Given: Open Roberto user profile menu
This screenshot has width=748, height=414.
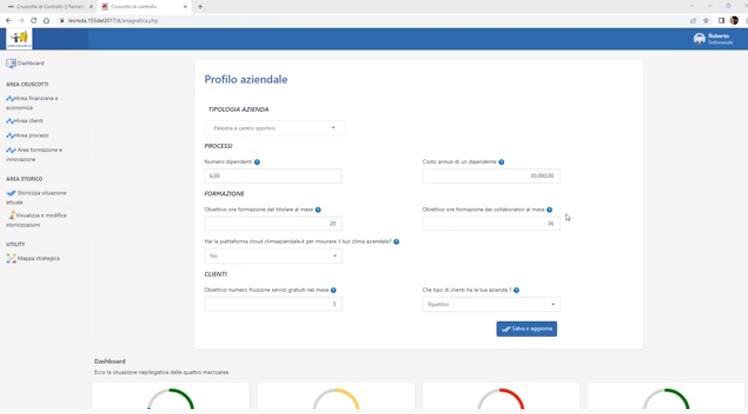Looking at the screenshot, I should [711, 39].
